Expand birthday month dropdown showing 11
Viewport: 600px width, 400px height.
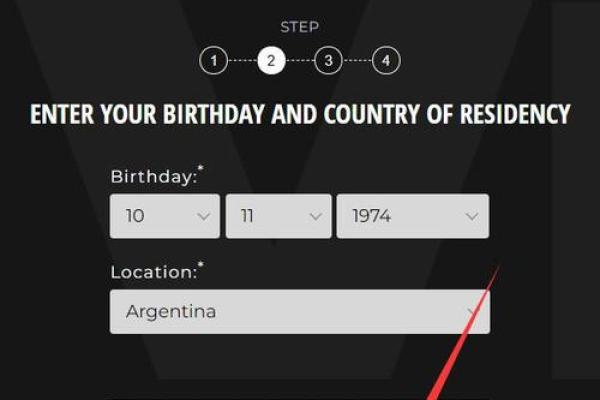[279, 216]
